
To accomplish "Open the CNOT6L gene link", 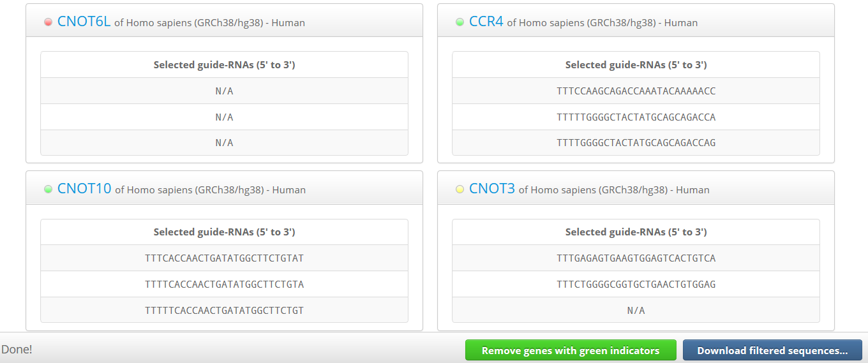I will click(84, 22).
